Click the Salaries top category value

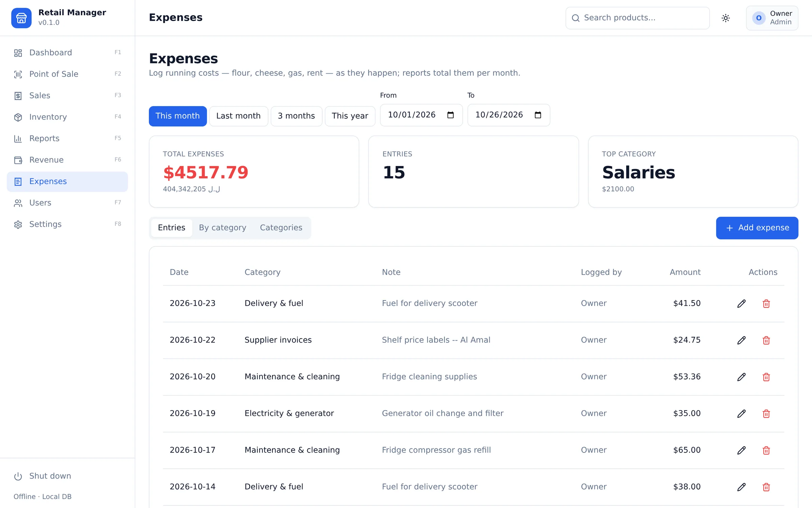tap(638, 172)
